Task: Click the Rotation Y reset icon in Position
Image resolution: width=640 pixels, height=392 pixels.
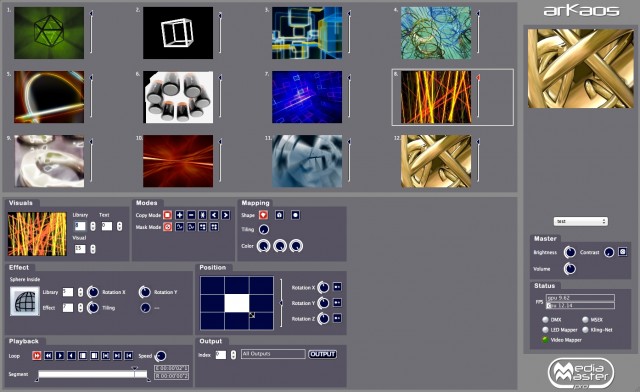Action: point(337,303)
